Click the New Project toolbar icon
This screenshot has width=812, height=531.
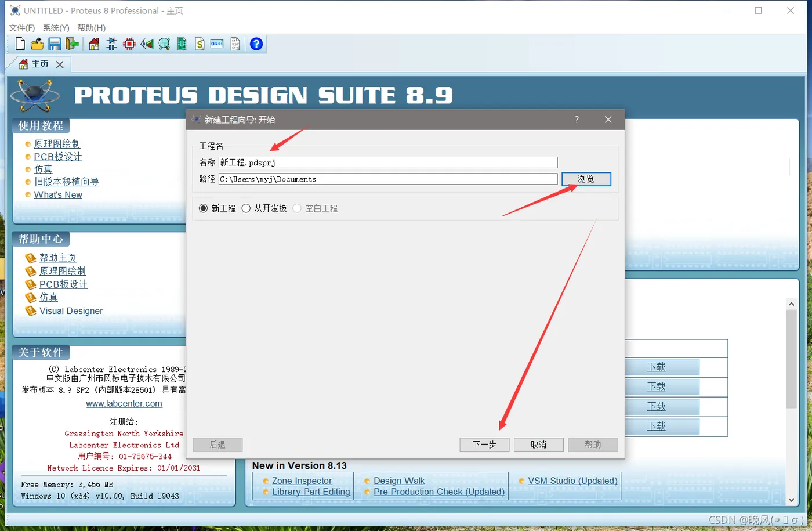click(x=20, y=44)
